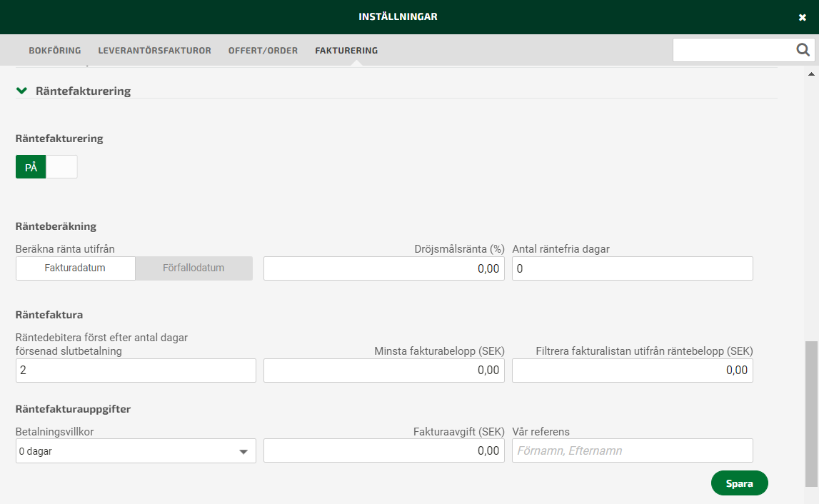This screenshot has height=504, width=819.
Task: Select the Fakturering tab
Action: (346, 51)
